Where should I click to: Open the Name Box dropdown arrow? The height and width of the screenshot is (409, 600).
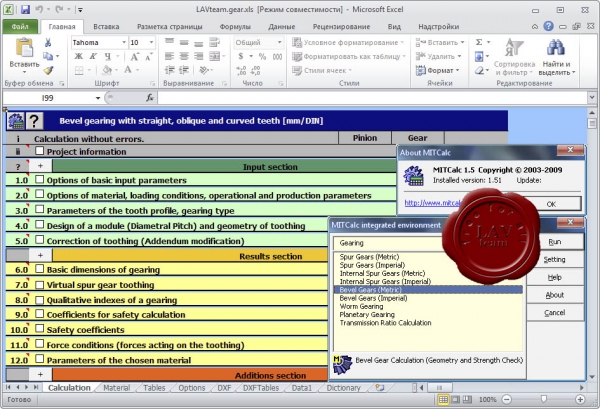pos(98,98)
